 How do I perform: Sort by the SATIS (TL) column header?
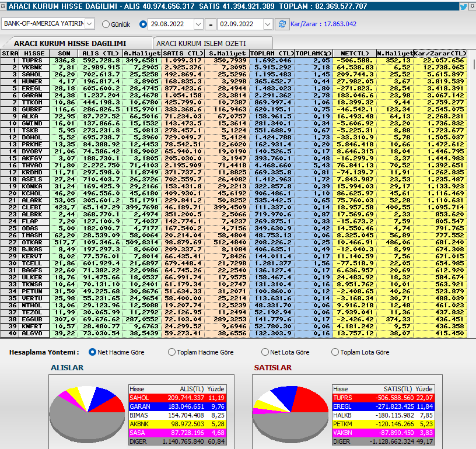tap(183, 54)
